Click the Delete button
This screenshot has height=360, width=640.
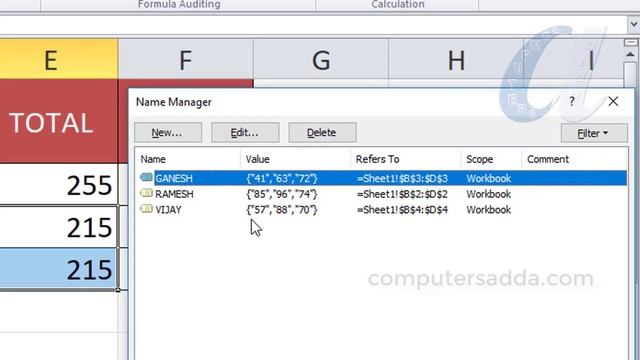[322, 133]
